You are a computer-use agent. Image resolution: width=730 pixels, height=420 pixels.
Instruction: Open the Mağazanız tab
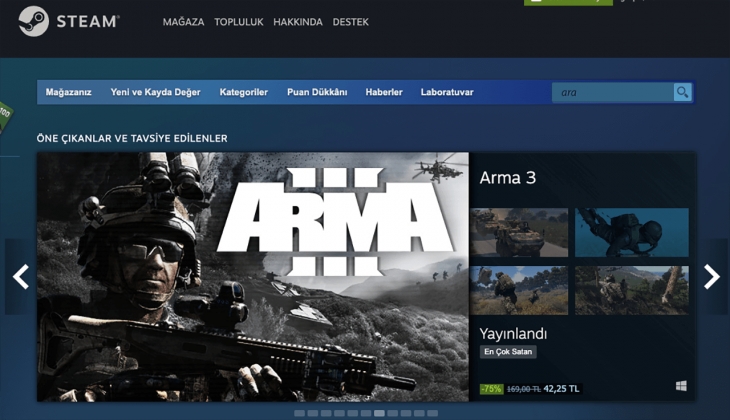click(68, 92)
